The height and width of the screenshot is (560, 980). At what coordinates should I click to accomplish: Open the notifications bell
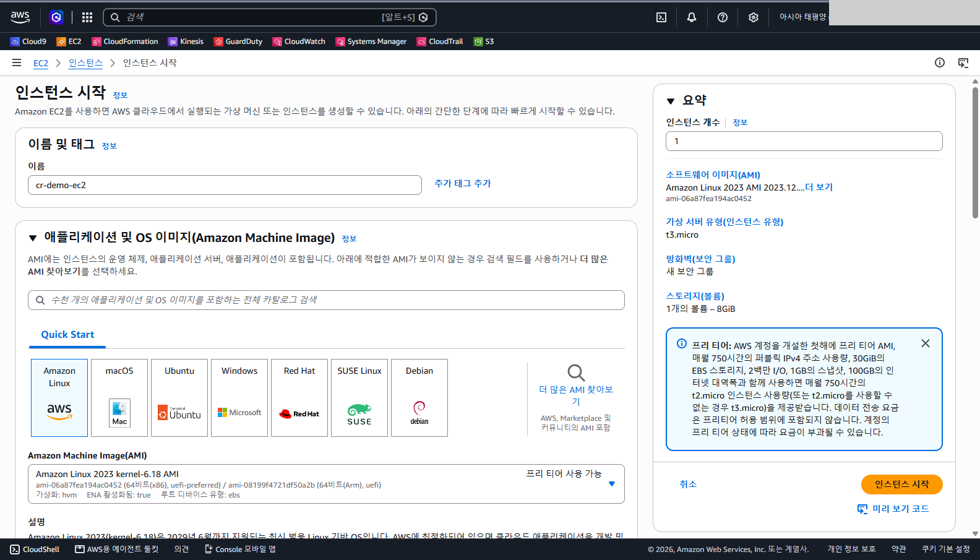tap(692, 17)
